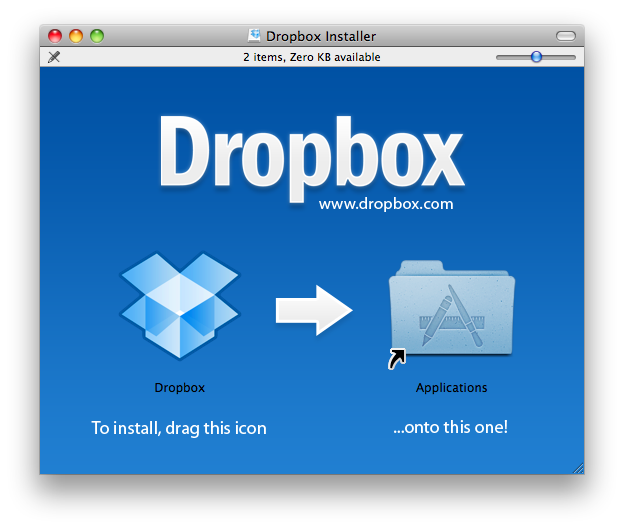624x529 pixels.
Task: Click the read-only pencil icon in status bar
Action: [x=54, y=57]
